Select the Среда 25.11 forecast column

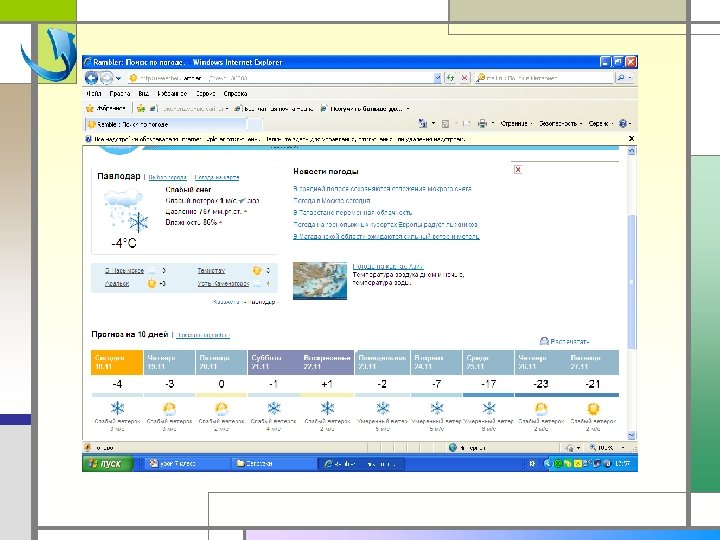(488, 362)
